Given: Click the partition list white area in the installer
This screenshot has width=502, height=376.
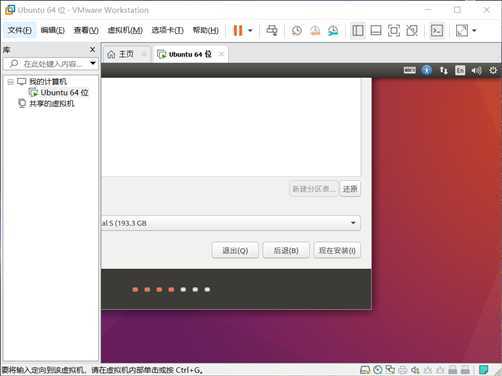Looking at the screenshot, I should (x=231, y=127).
